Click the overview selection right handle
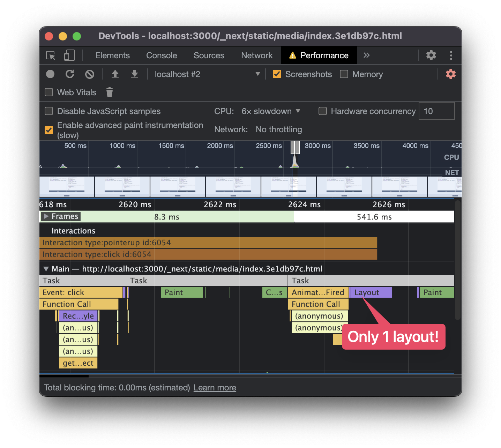Viewport: 501px width, 448px height. pyautogui.click(x=298, y=148)
